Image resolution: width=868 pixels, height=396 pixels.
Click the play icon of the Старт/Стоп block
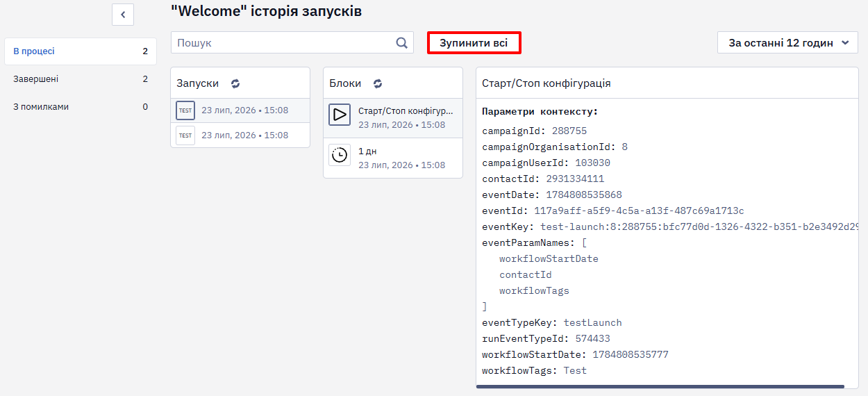[x=340, y=115]
